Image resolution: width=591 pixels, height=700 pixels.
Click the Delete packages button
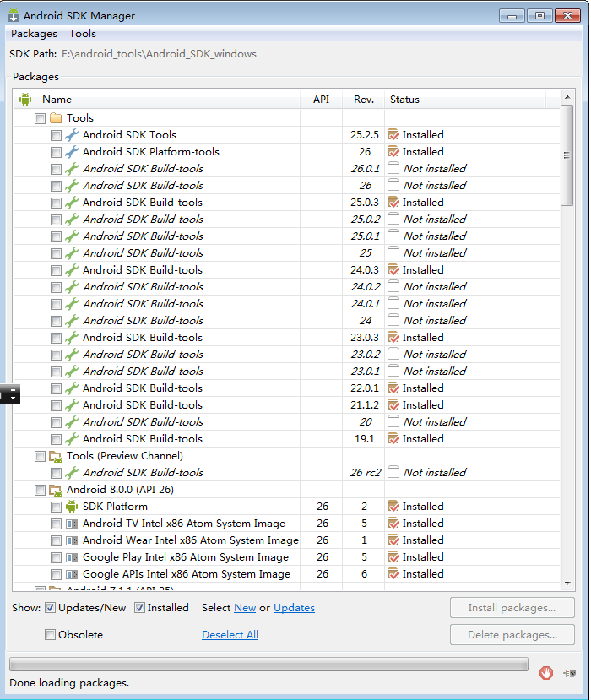(x=512, y=635)
